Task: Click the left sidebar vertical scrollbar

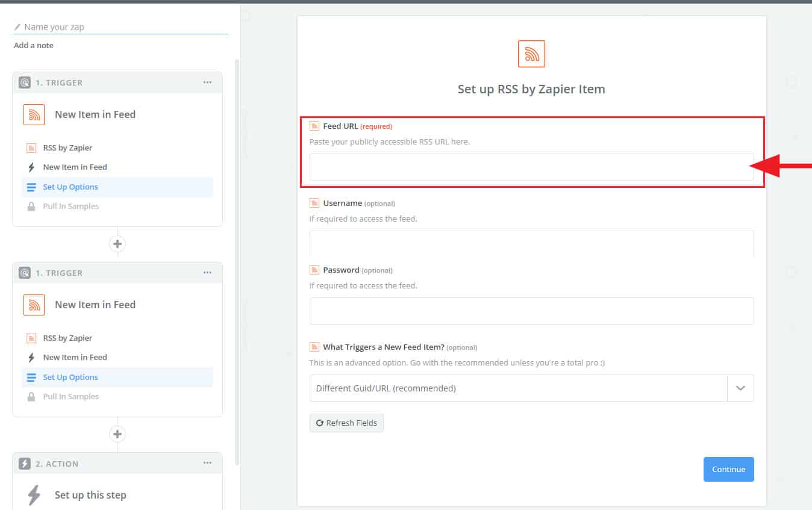Action: pyautogui.click(x=237, y=262)
